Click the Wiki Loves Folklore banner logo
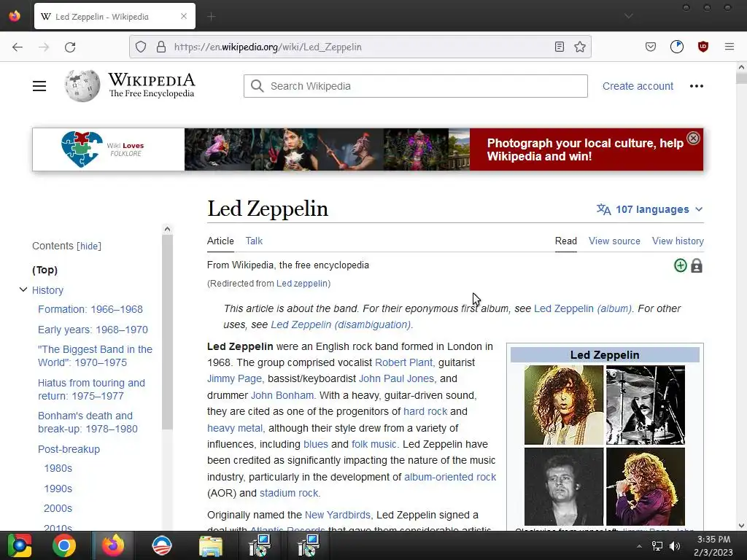This screenshot has height=560, width=747. click(x=103, y=149)
